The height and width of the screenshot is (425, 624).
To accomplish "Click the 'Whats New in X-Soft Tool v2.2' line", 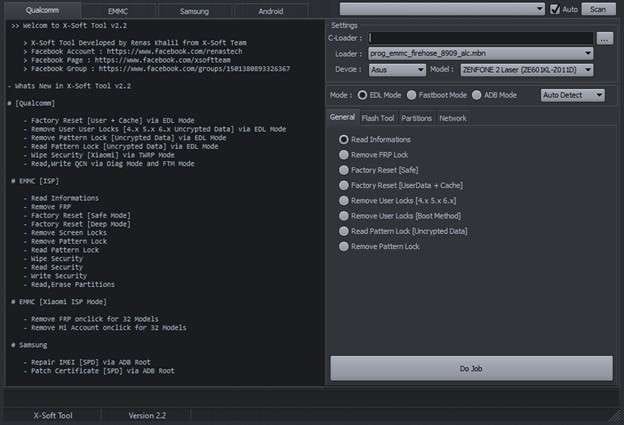I will point(69,86).
